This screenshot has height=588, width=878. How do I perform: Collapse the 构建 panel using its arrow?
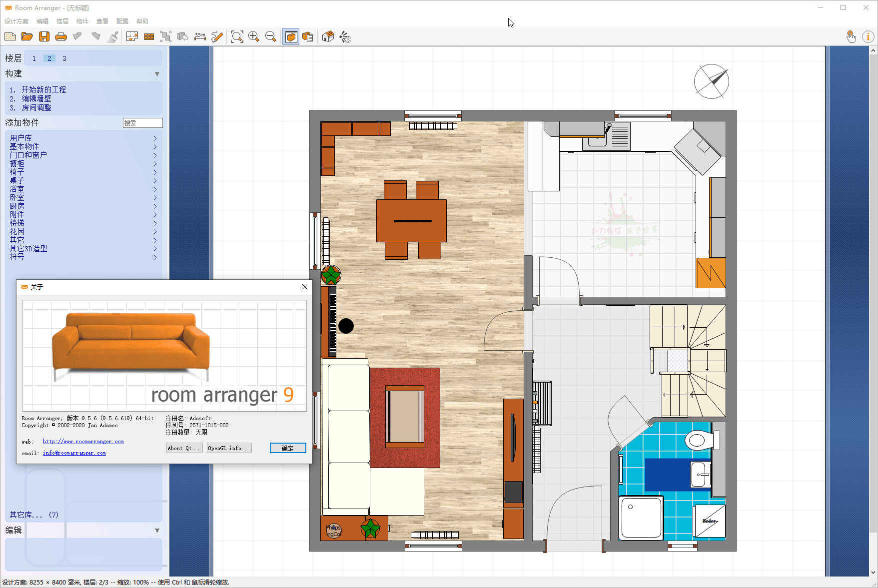157,73
